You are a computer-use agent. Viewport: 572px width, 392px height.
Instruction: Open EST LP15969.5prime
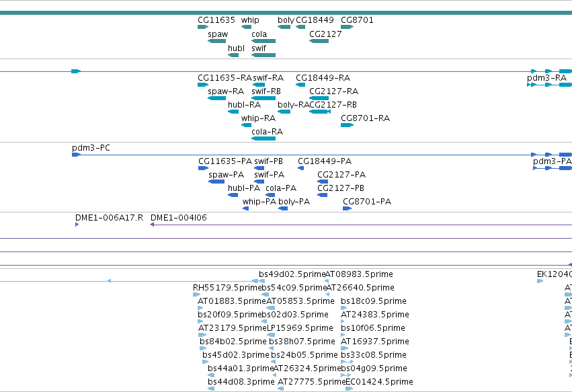pos(270,336)
